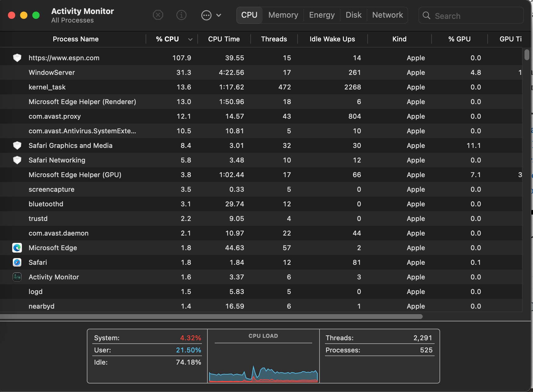This screenshot has width=533, height=392.
Task: Sort by Process Name column header
Action: coord(76,39)
